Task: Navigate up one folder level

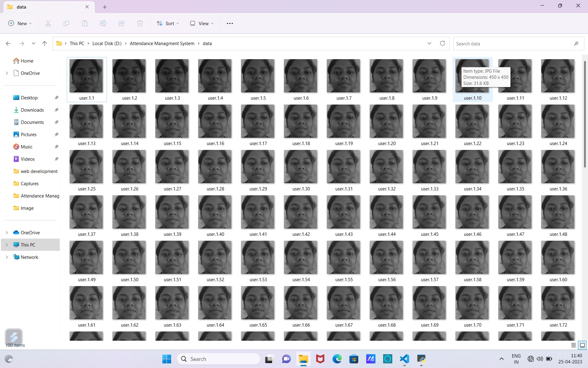Action: click(44, 43)
